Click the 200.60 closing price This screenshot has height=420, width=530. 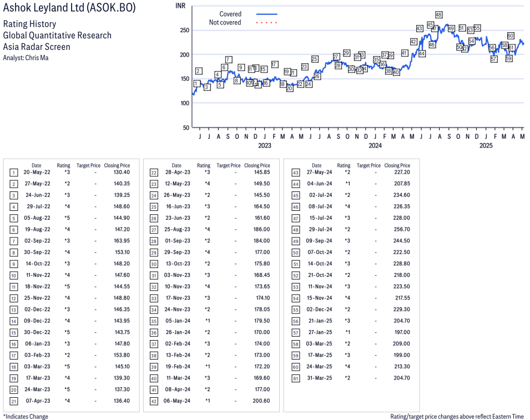(261, 401)
